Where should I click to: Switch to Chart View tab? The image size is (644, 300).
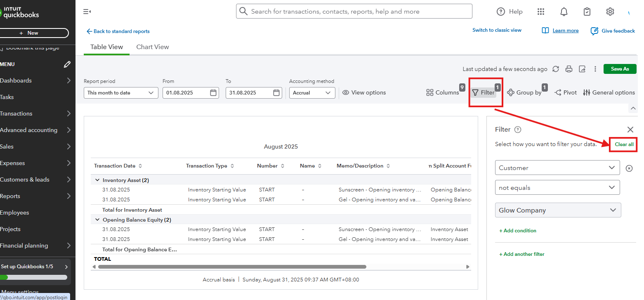coord(153,47)
